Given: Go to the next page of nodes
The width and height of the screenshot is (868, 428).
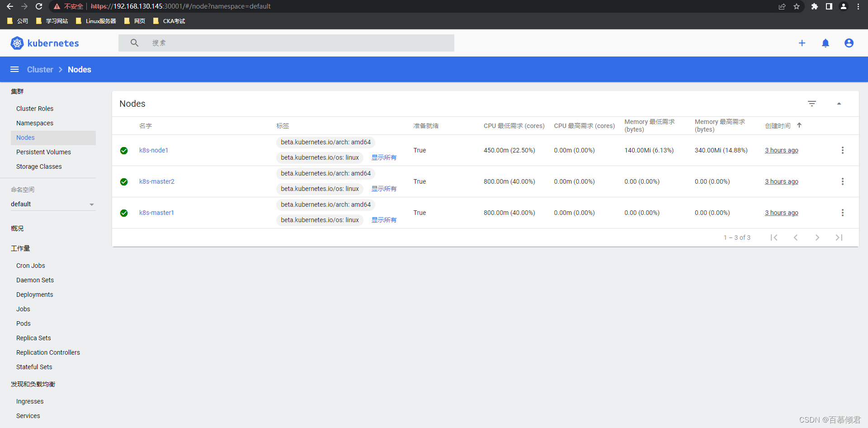Looking at the screenshot, I should click(x=817, y=238).
